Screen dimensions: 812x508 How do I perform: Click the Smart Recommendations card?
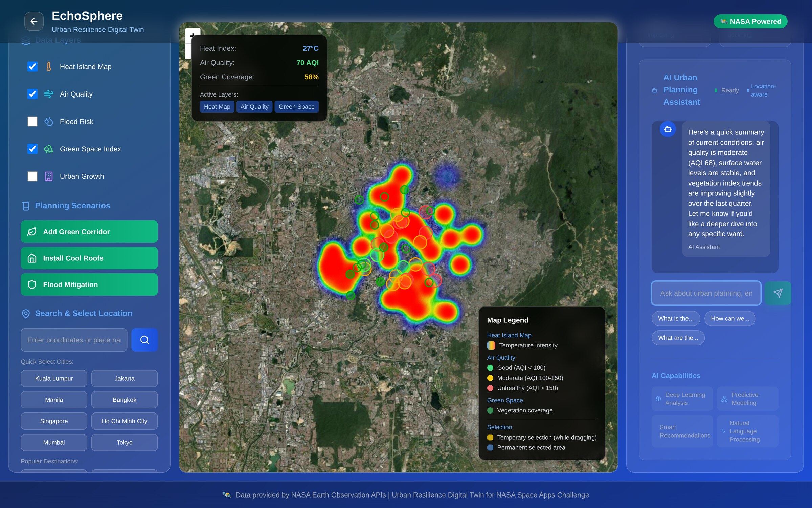tap(682, 431)
